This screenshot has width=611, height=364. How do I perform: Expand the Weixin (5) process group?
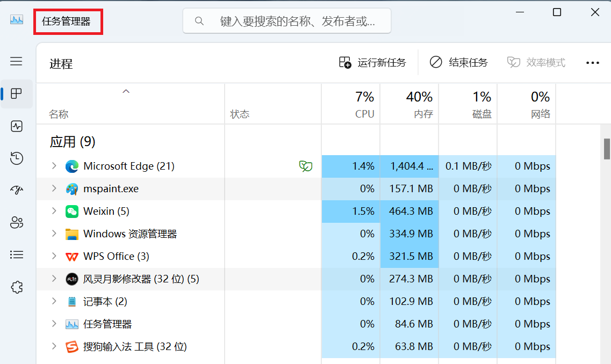(x=54, y=211)
